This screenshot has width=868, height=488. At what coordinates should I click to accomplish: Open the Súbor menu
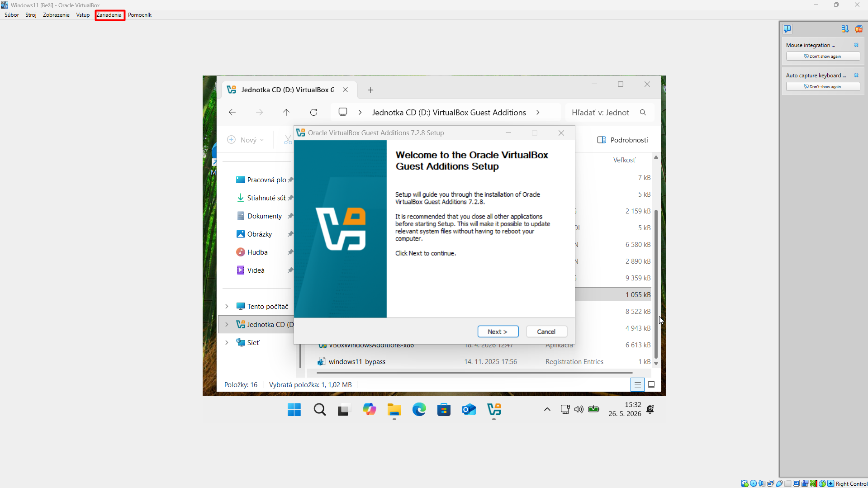point(12,15)
